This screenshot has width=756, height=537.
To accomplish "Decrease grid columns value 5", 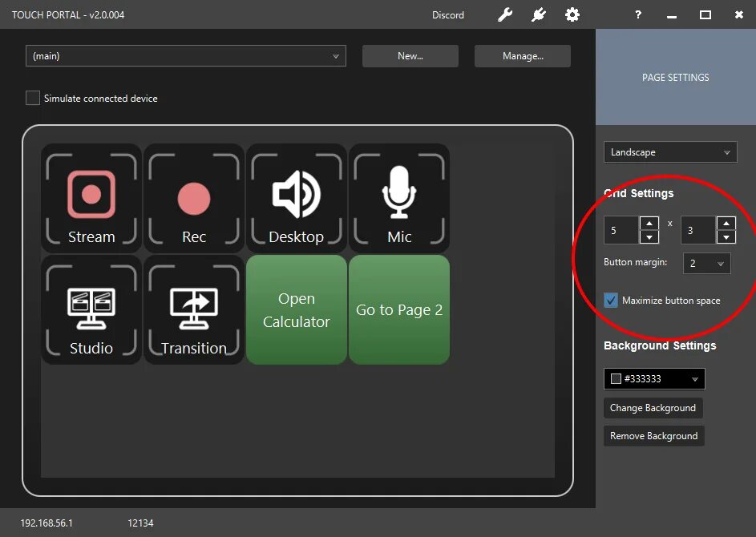I will 649,237.
